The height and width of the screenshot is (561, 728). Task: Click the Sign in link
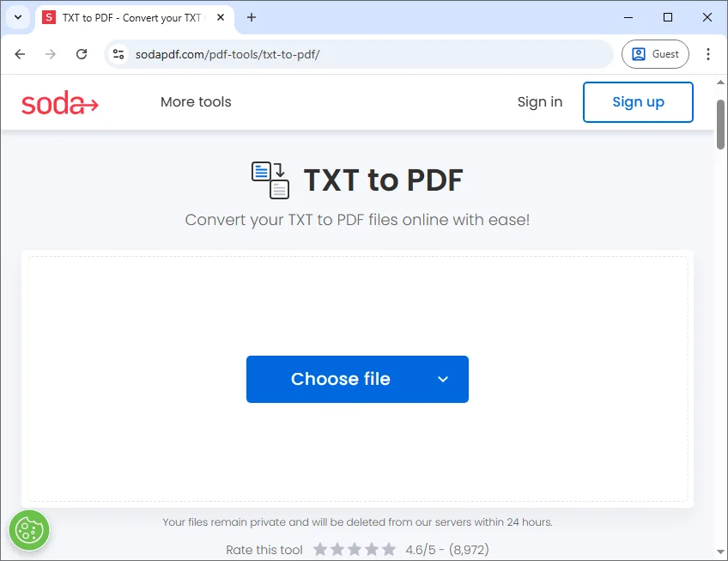539,102
